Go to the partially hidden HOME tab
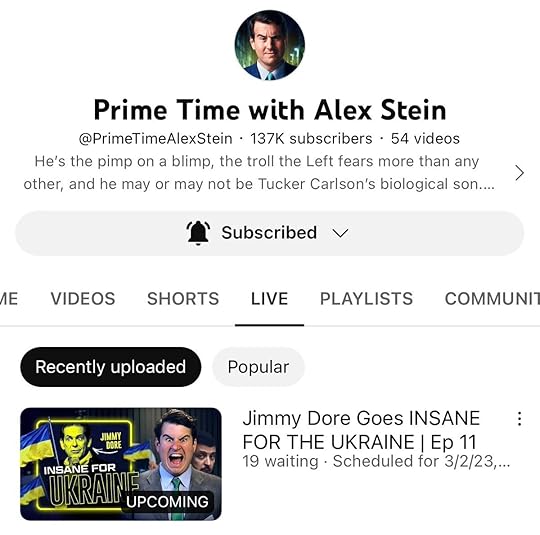 [x=9, y=298]
